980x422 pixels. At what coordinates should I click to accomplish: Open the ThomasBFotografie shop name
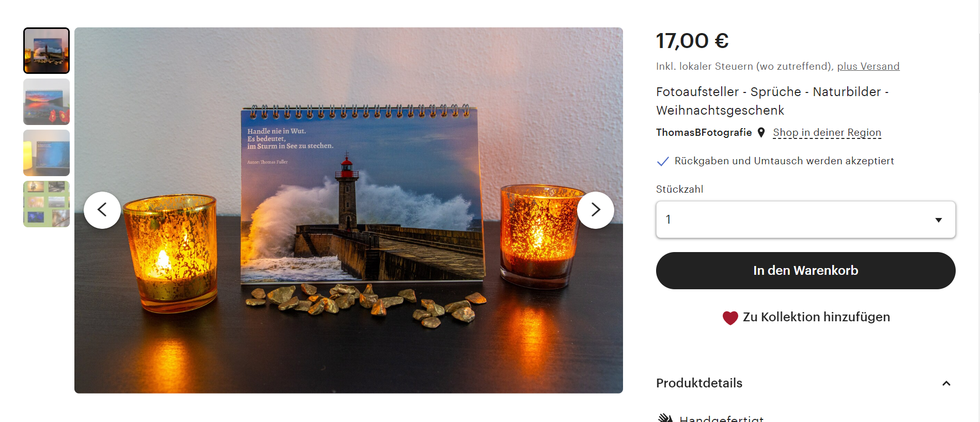pos(704,133)
